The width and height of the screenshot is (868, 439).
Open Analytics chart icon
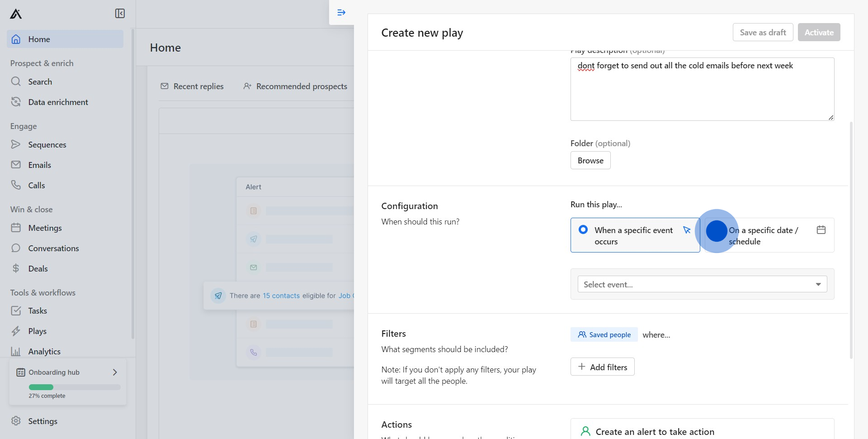(x=16, y=351)
